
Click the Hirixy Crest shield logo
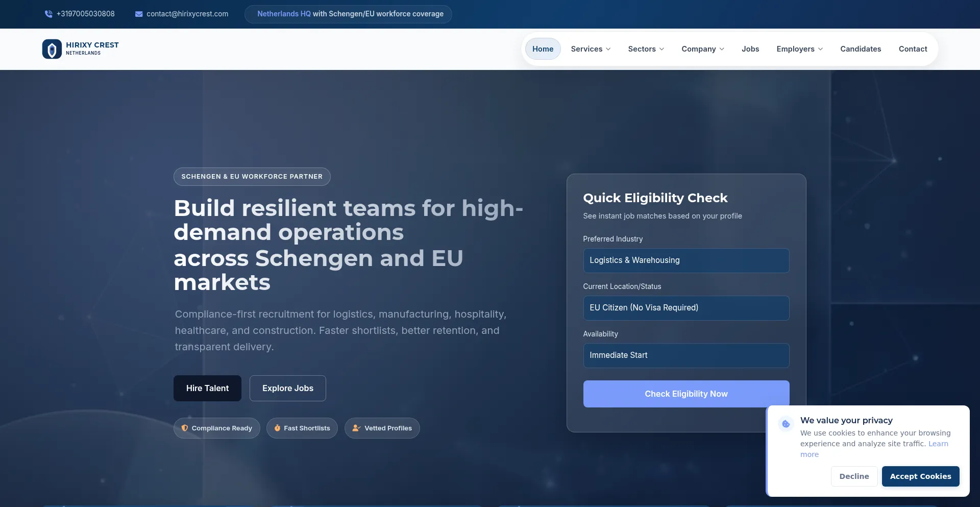coord(52,49)
